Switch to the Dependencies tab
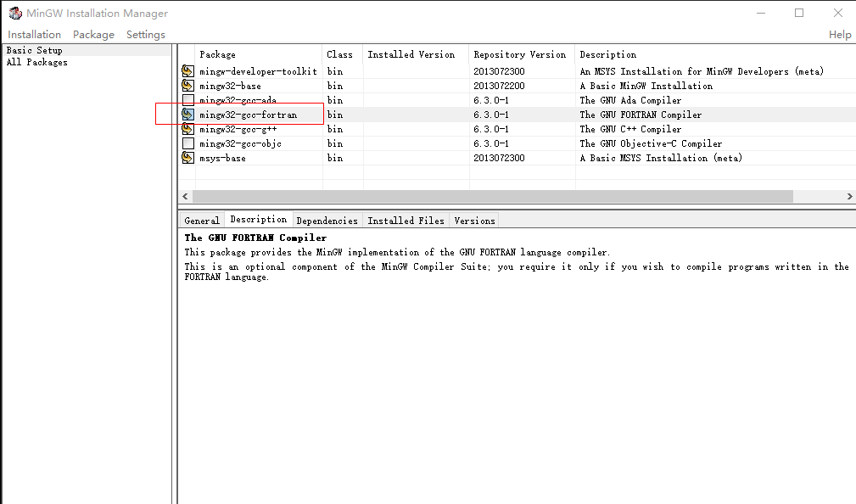856x504 pixels. (x=327, y=220)
